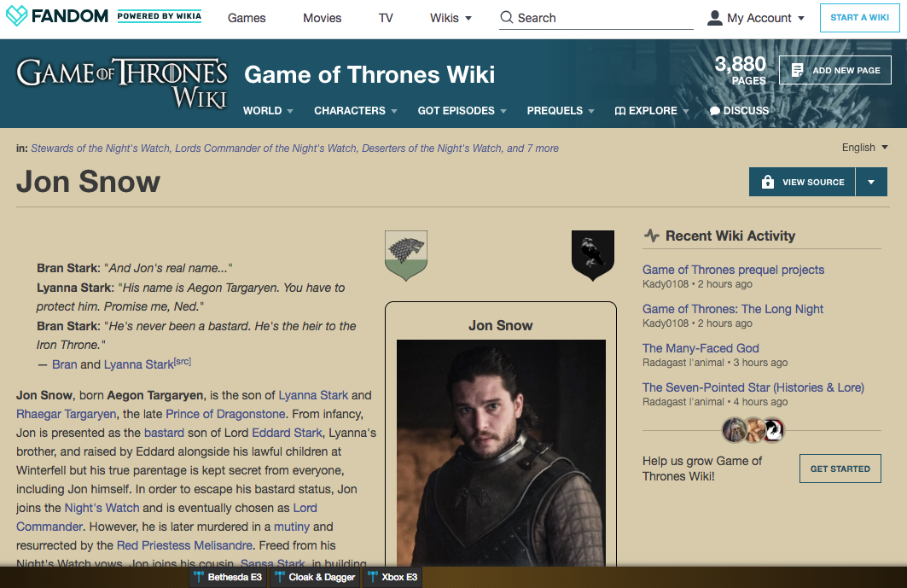Image resolution: width=907 pixels, height=588 pixels.
Task: Follow the Rhaegar Targaryen link
Action: [x=66, y=415]
